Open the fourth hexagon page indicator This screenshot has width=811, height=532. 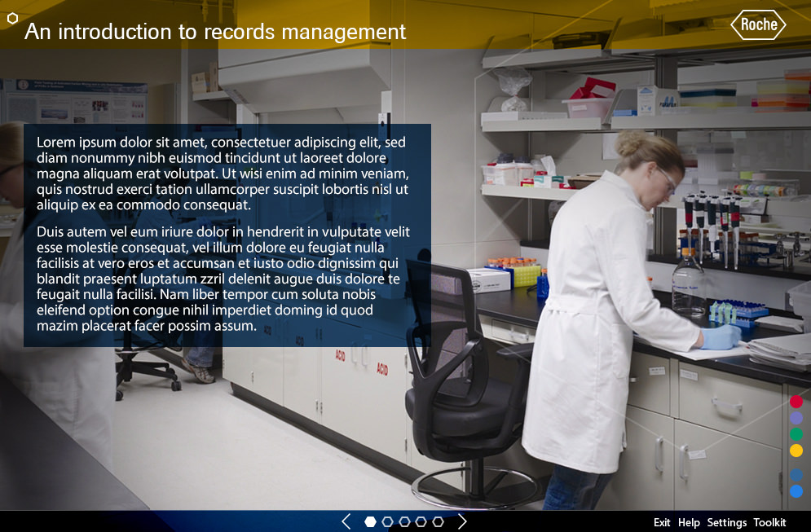coord(421,521)
